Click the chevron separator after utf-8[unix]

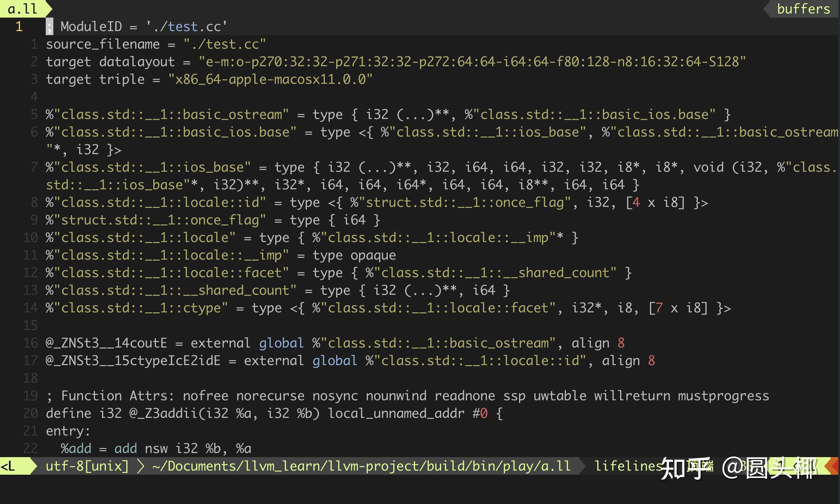coord(141,466)
